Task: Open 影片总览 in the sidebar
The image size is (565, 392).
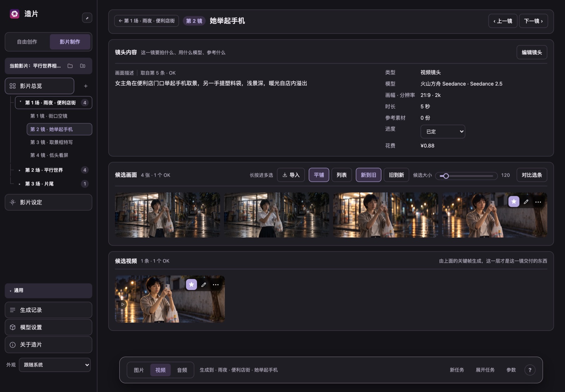Action: pyautogui.click(x=40, y=86)
